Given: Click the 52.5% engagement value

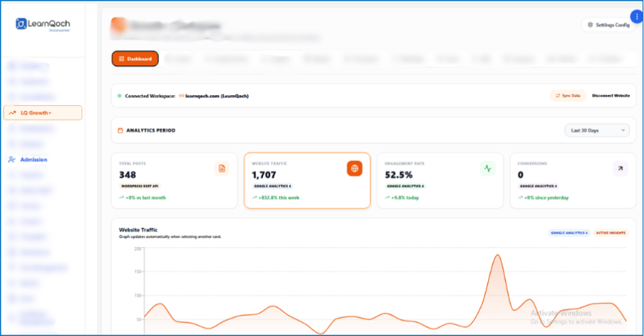Looking at the screenshot, I should coord(398,175).
